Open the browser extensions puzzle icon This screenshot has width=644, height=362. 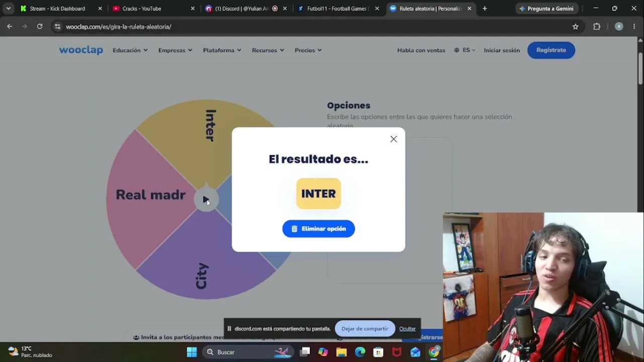pyautogui.click(x=597, y=27)
